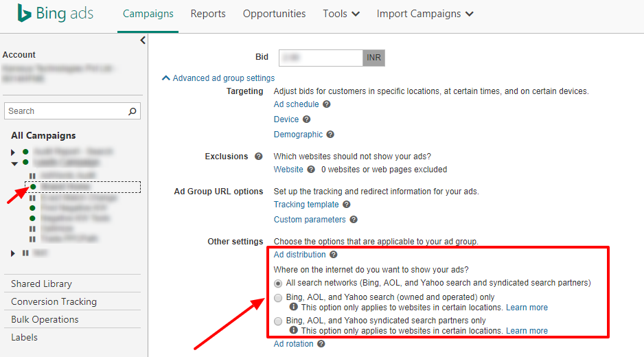The height and width of the screenshot is (357, 644).
Task: Collapse Advanced ad group settings
Action: click(x=218, y=78)
